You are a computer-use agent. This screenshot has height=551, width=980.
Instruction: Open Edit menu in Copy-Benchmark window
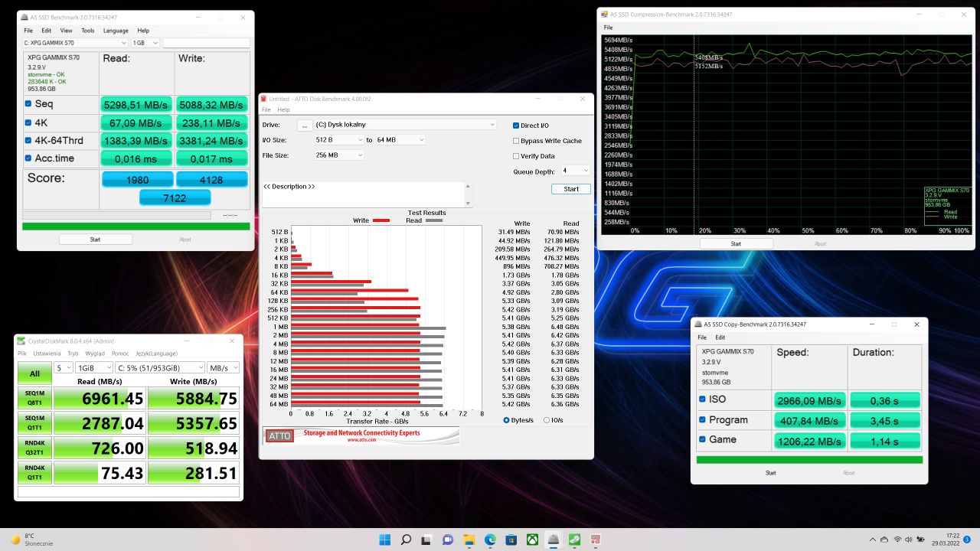click(720, 337)
